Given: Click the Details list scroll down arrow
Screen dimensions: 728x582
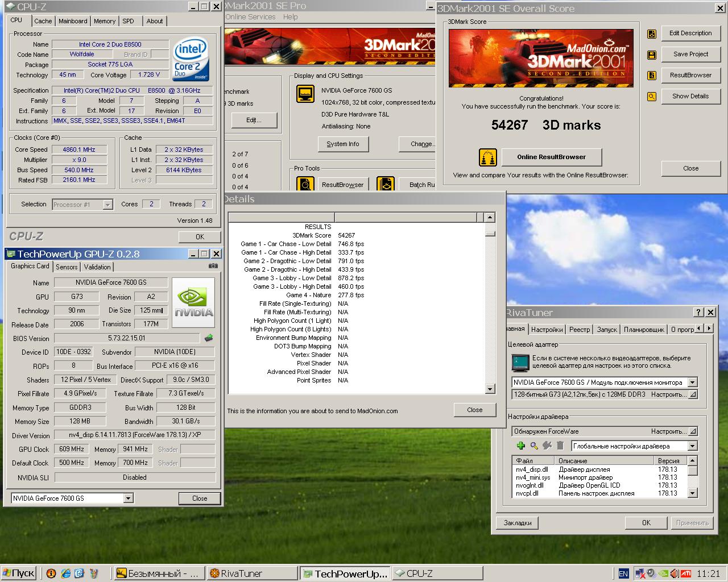Looking at the screenshot, I should pos(490,389).
